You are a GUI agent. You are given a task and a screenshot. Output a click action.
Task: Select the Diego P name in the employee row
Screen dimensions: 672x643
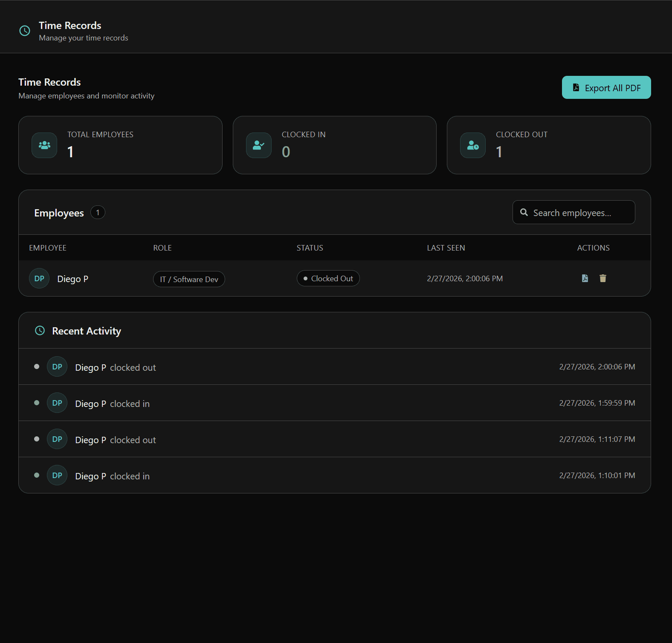pyautogui.click(x=73, y=279)
